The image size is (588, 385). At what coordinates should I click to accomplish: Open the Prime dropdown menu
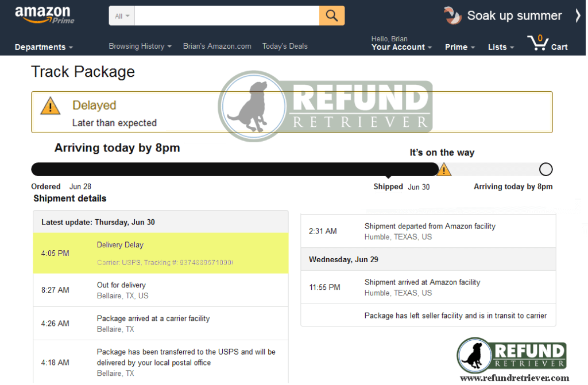point(460,47)
